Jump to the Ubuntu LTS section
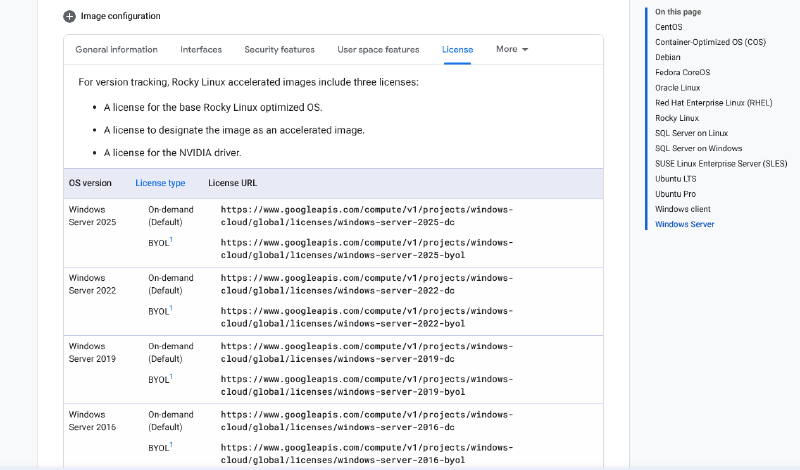Screen dimensions: 800x470 coord(676,179)
